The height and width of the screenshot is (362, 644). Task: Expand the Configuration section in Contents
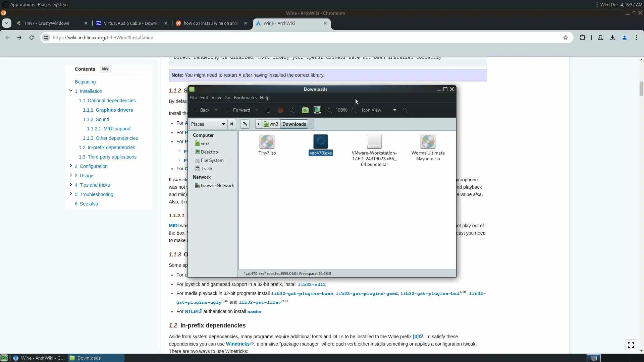tap(71, 166)
